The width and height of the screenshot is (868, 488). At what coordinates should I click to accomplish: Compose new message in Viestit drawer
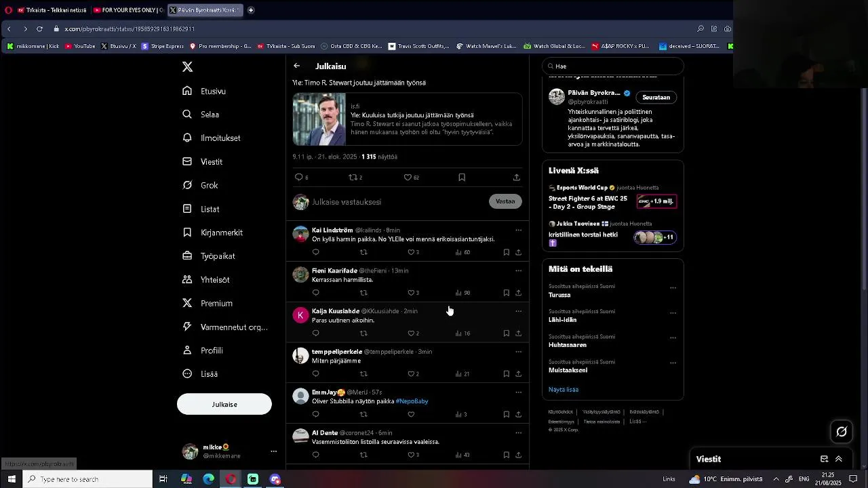click(825, 459)
